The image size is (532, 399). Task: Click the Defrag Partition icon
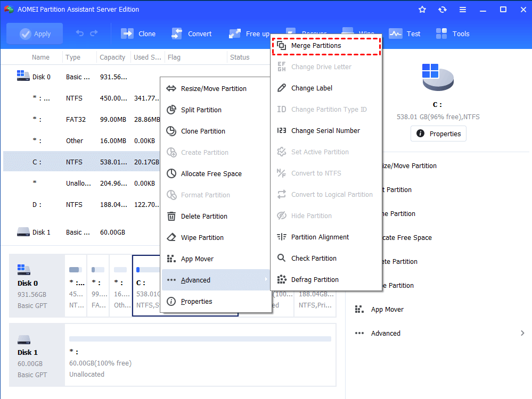(282, 279)
